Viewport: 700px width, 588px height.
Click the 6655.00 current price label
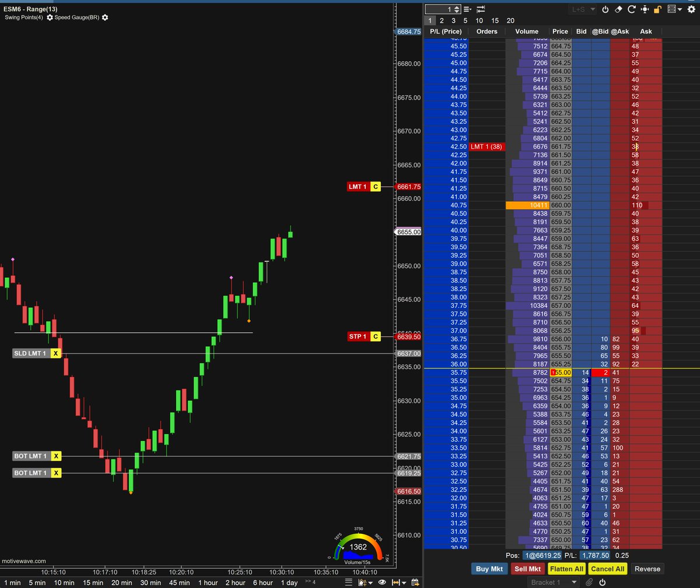[409, 232]
